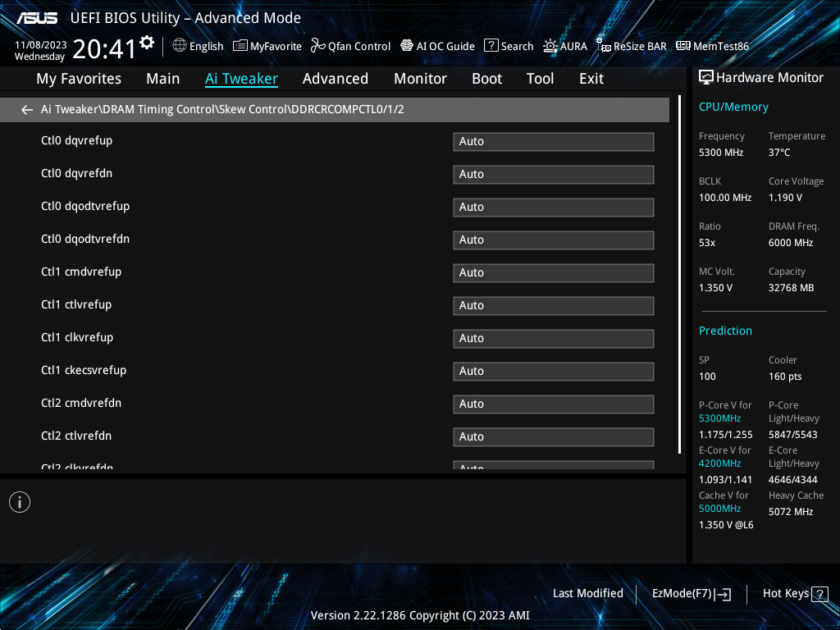Click the Ctl1 cmdvrefup label
Viewport: 840px width, 630px height.
pyautogui.click(x=81, y=272)
